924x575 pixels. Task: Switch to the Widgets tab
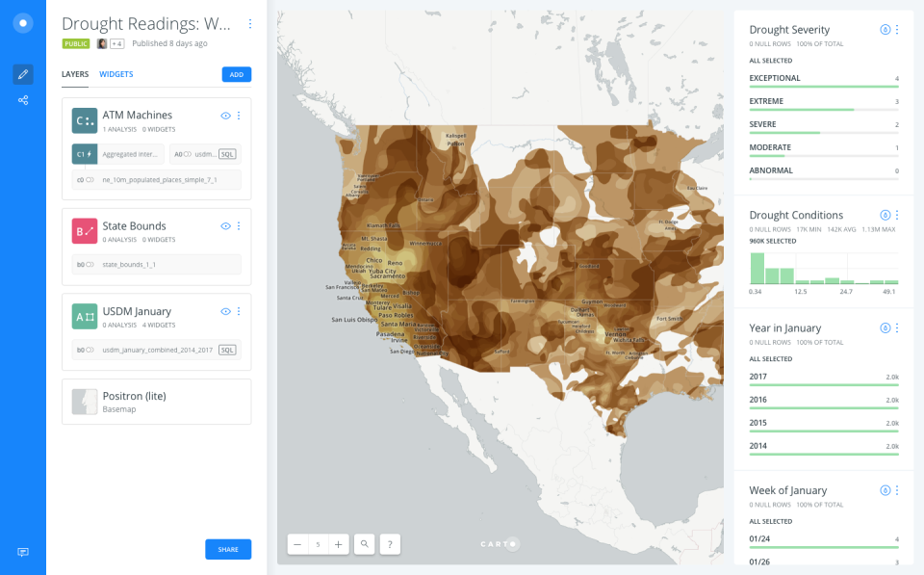(115, 74)
